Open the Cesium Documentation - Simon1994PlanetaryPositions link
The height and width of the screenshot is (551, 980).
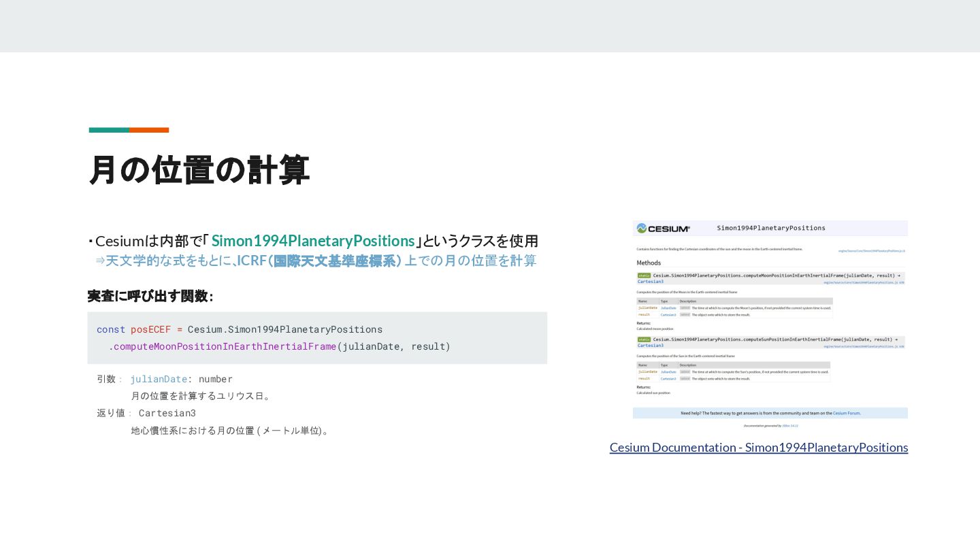click(759, 448)
